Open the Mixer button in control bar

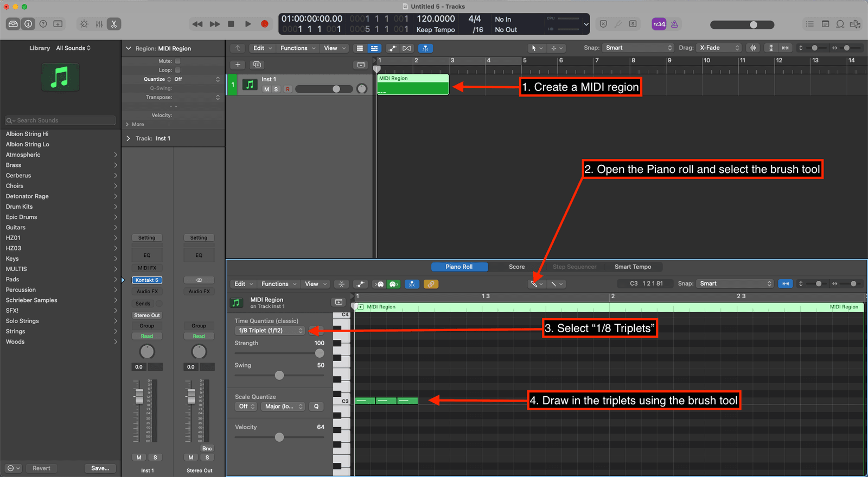point(99,24)
